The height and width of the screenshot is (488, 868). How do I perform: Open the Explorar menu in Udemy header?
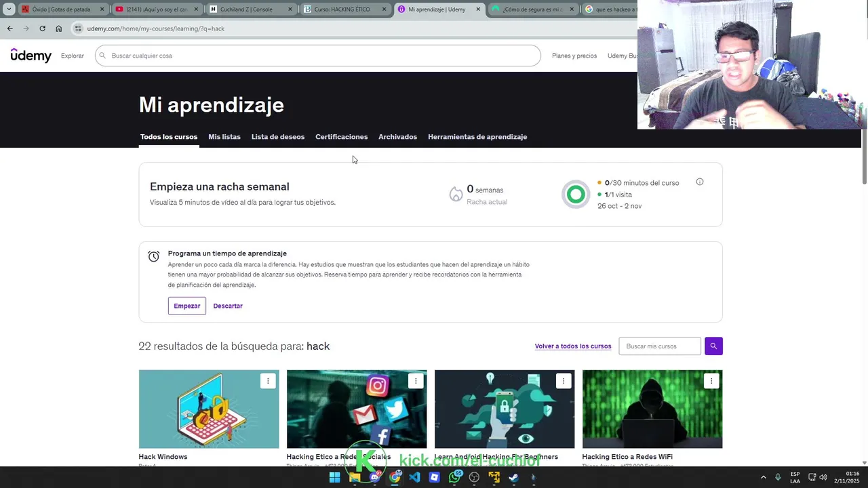tap(73, 56)
